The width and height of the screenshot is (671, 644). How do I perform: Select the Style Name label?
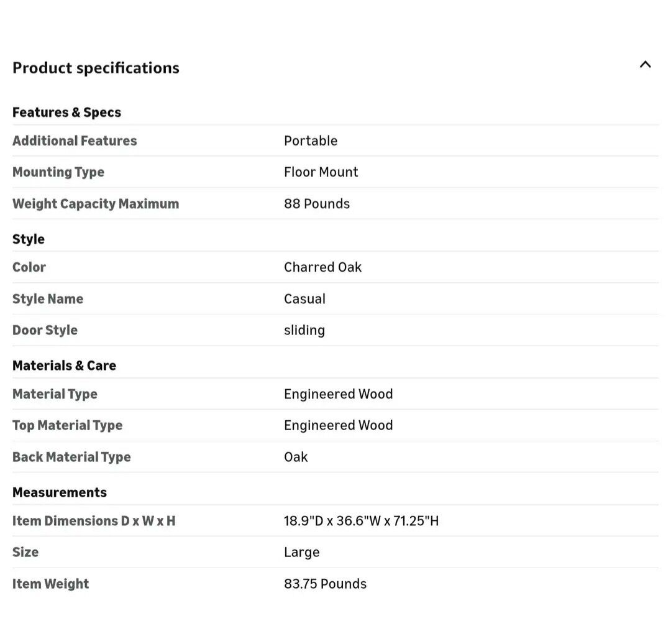click(48, 299)
